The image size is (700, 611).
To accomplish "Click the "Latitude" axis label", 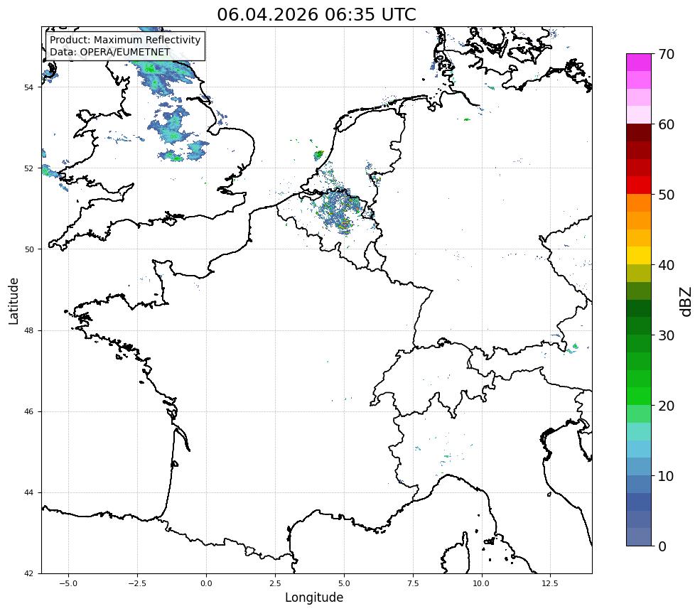I will (14, 301).
